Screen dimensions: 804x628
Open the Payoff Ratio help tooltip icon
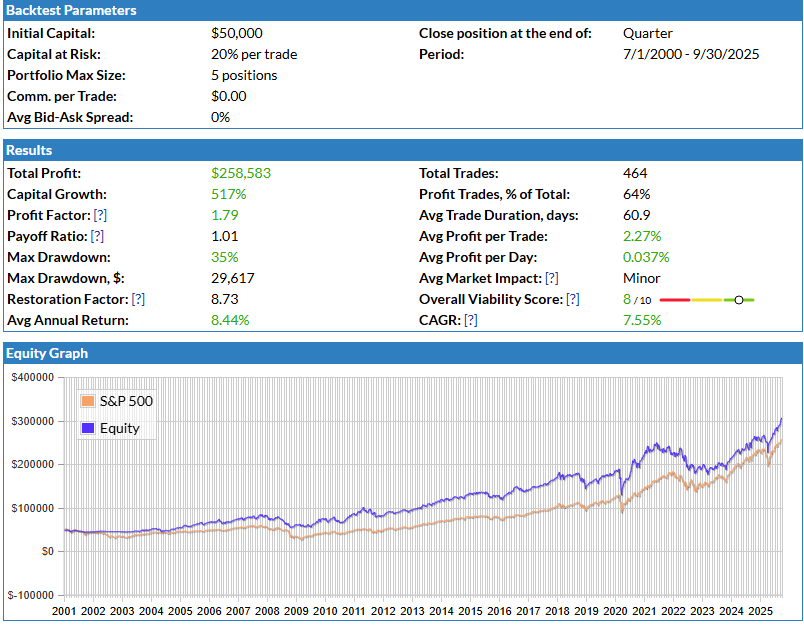click(98, 236)
